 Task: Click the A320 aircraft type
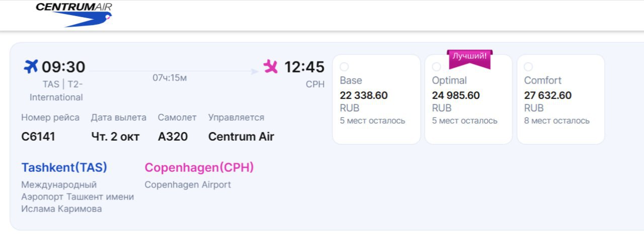173,137
